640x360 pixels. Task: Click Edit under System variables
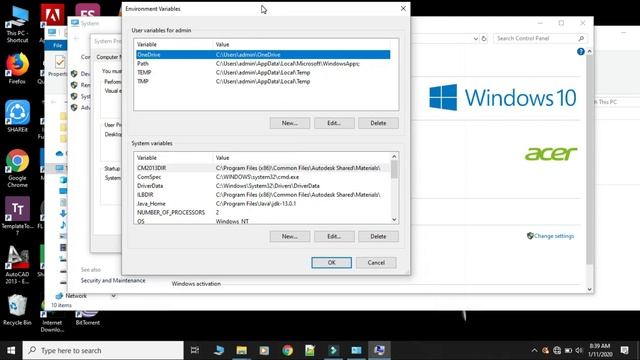(334, 236)
